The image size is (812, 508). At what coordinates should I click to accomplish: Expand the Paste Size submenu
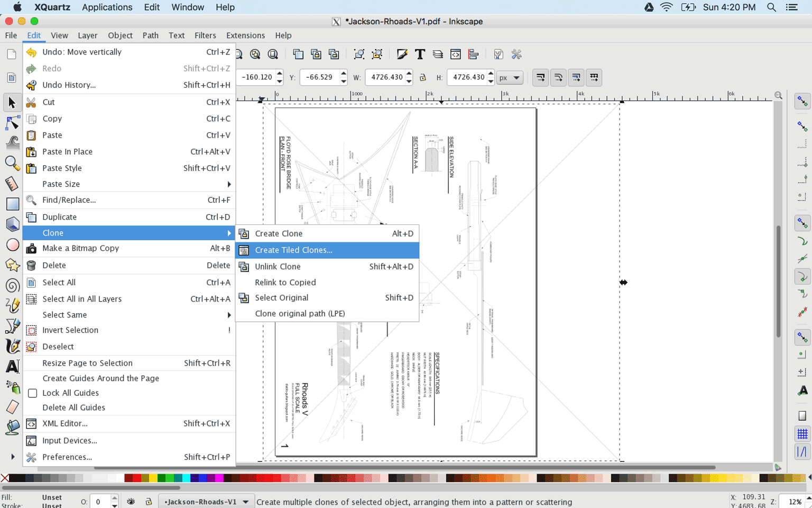(x=229, y=184)
